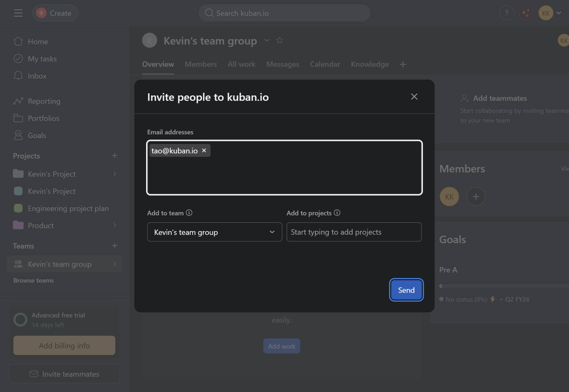The image size is (569, 392).
Task: Open Add teammates card
Action: click(x=510, y=109)
